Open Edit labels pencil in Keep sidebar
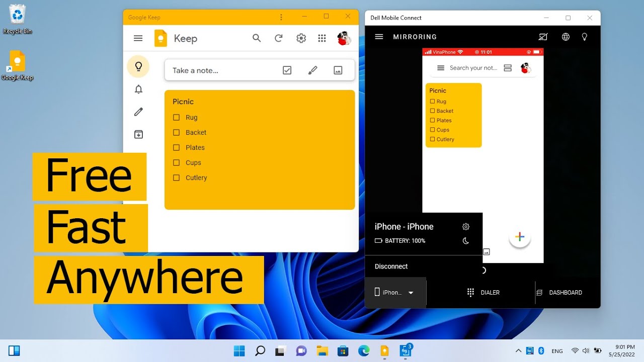This screenshot has height=362, width=644. [x=138, y=112]
